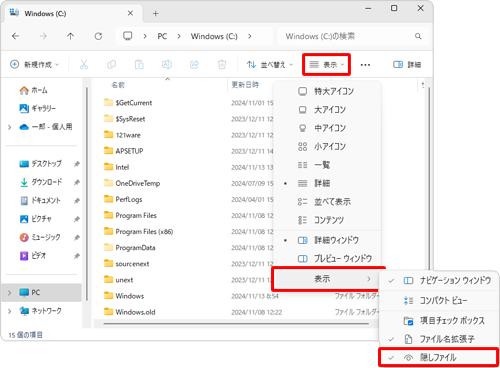Open ダウンロード in the sidebar
The height and width of the screenshot is (368, 500).
(41, 182)
